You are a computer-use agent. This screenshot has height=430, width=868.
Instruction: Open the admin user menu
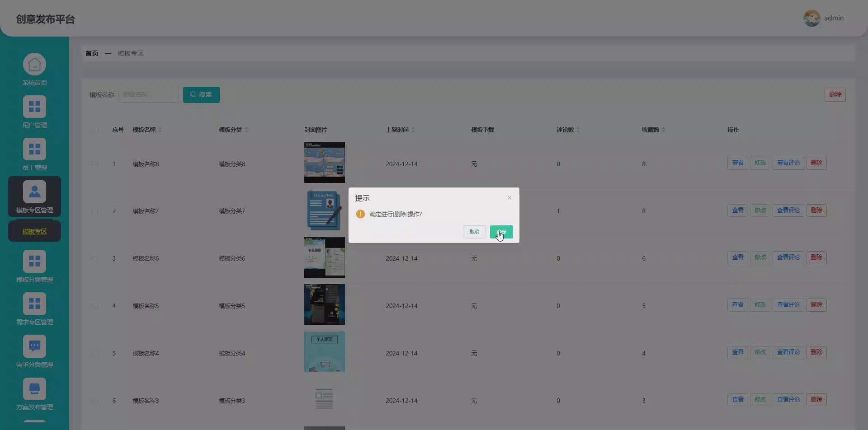coord(834,18)
